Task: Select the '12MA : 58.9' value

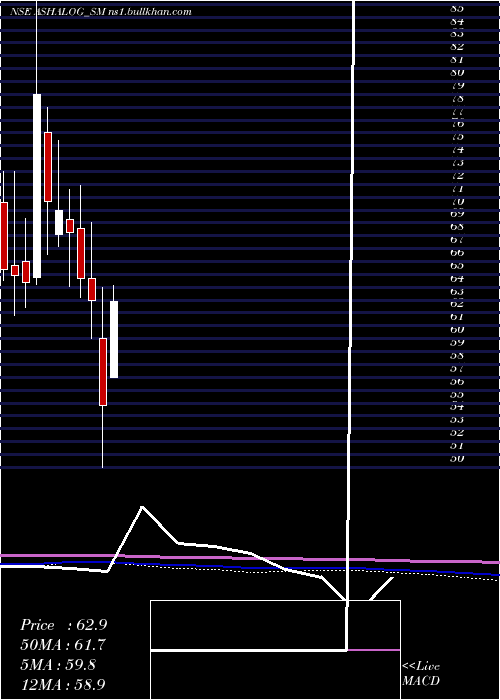Action: pos(63,684)
